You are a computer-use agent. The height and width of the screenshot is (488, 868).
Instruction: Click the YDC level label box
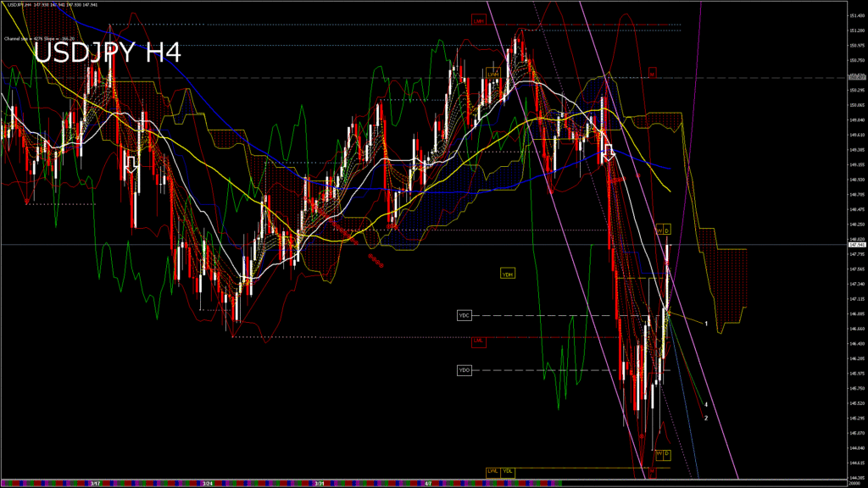[x=465, y=315]
